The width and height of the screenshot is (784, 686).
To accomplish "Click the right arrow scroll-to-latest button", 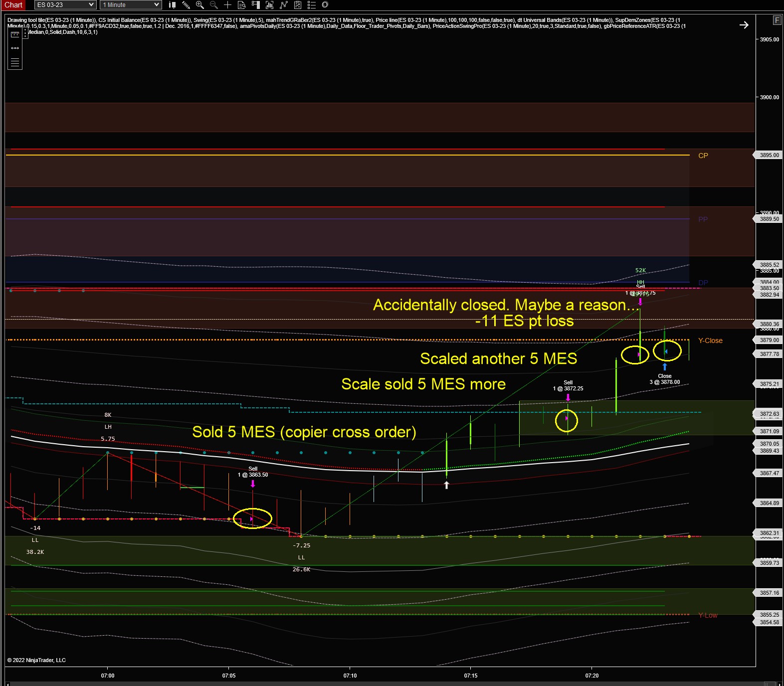I will pos(744,25).
